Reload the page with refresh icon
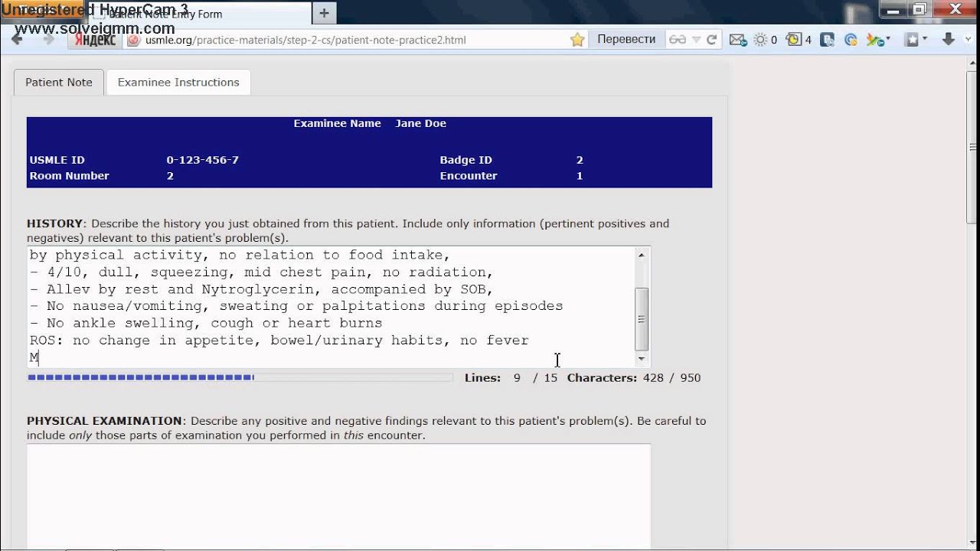 coord(712,40)
